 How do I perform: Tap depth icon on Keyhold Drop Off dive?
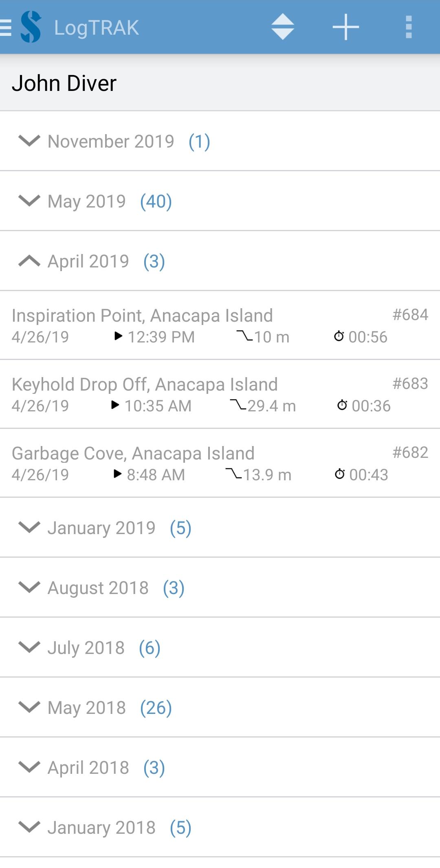(238, 404)
